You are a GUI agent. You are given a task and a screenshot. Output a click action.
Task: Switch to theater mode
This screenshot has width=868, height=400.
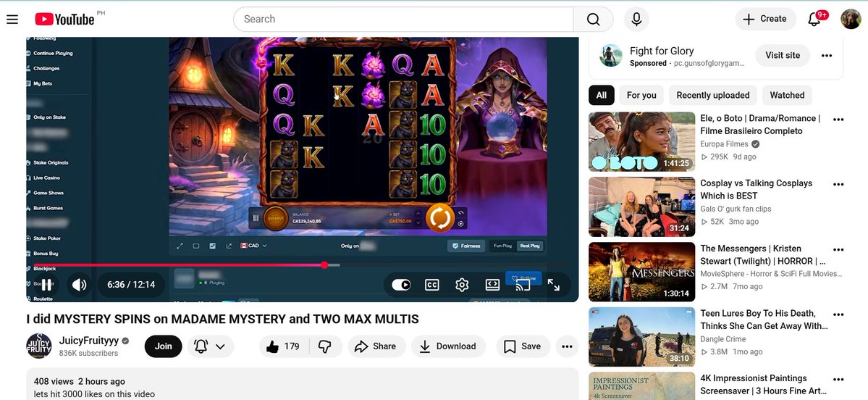click(x=492, y=285)
